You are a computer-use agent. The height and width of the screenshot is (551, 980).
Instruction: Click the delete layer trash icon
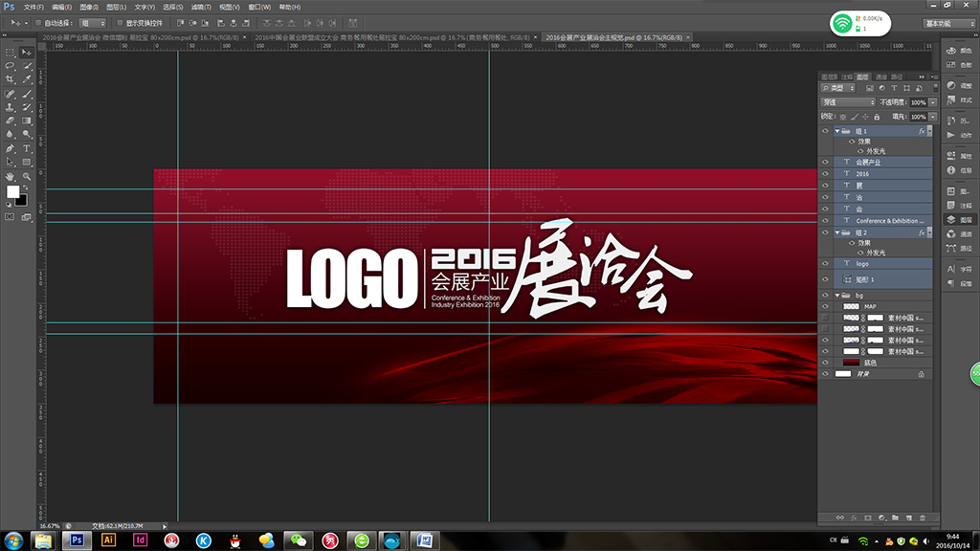point(923,518)
